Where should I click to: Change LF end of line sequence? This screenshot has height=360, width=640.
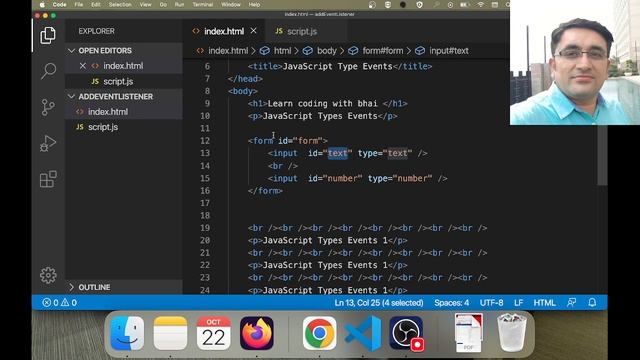pyautogui.click(x=518, y=303)
